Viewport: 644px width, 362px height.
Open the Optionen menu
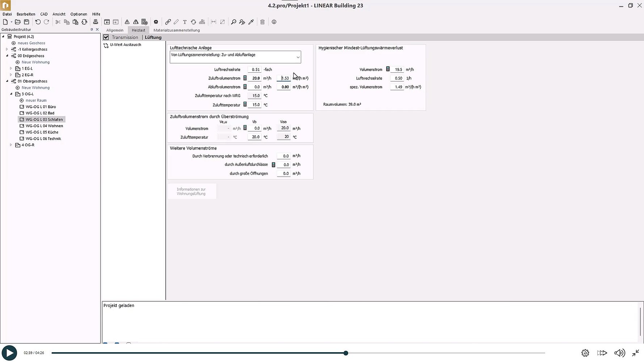79,14
